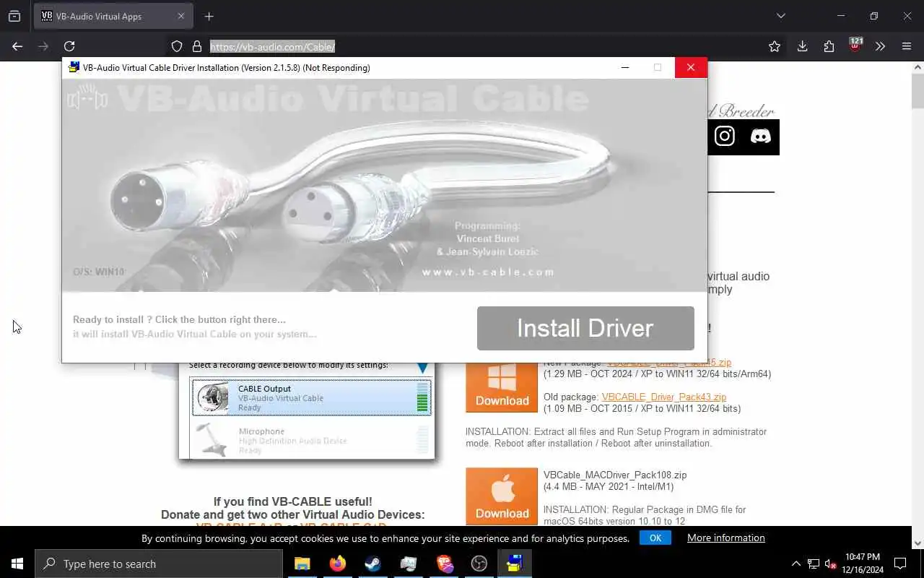Screen dimensions: 924x578
Task: Switch to Firefox in the taskbar
Action: [338, 564]
